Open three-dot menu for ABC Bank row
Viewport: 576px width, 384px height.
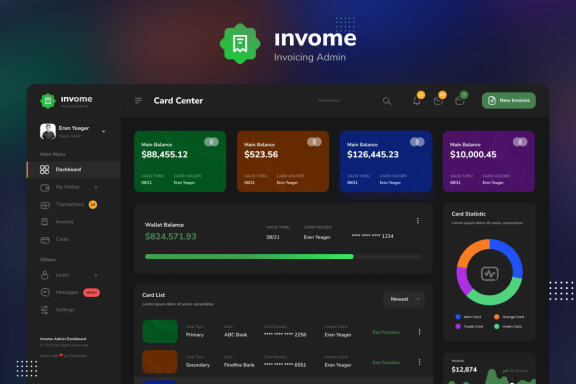[x=419, y=332]
